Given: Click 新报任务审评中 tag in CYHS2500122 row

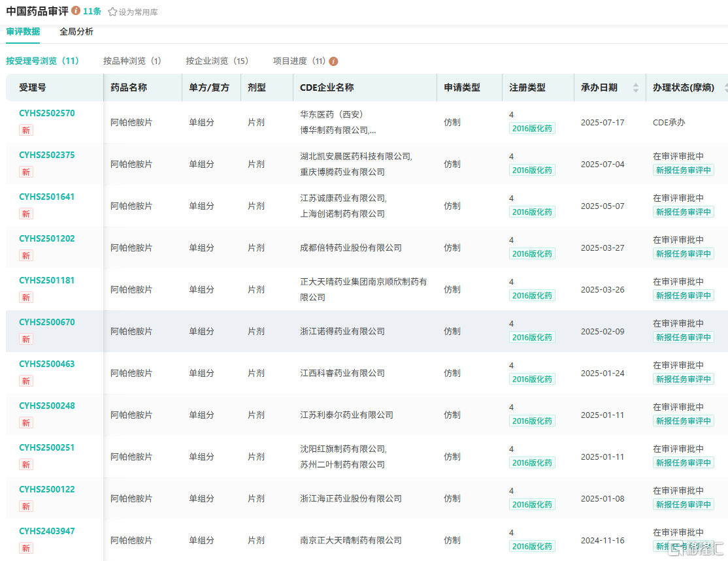Looking at the screenshot, I should tap(684, 504).
